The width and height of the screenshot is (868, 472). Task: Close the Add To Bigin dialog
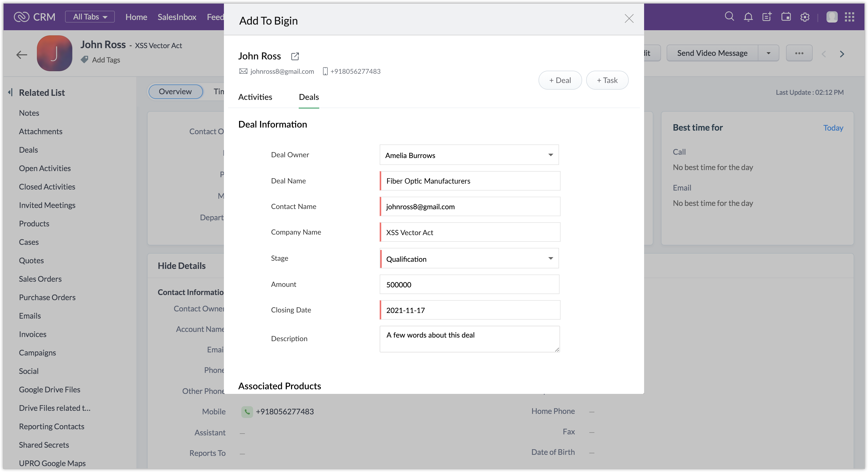click(629, 18)
